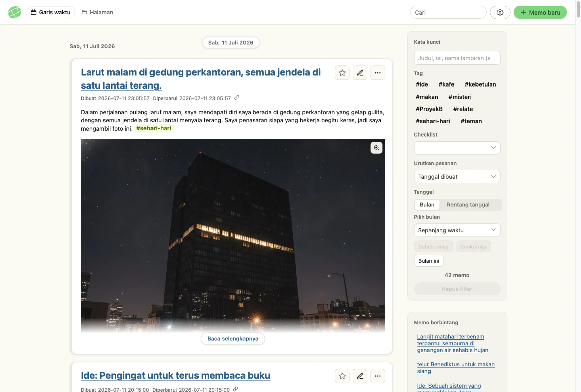Open memo title 'Larut malam di gedung perkantoran'
The height and width of the screenshot is (392, 581).
(201, 79)
